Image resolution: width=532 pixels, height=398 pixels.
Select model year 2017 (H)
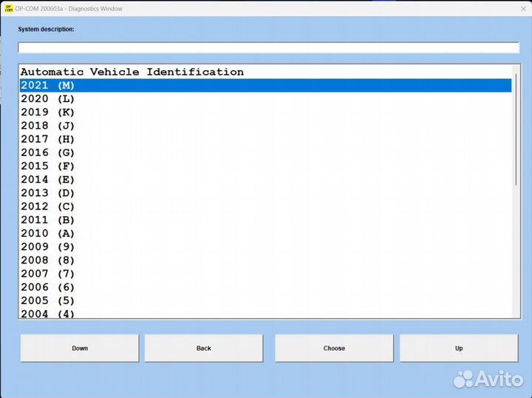[x=48, y=139]
